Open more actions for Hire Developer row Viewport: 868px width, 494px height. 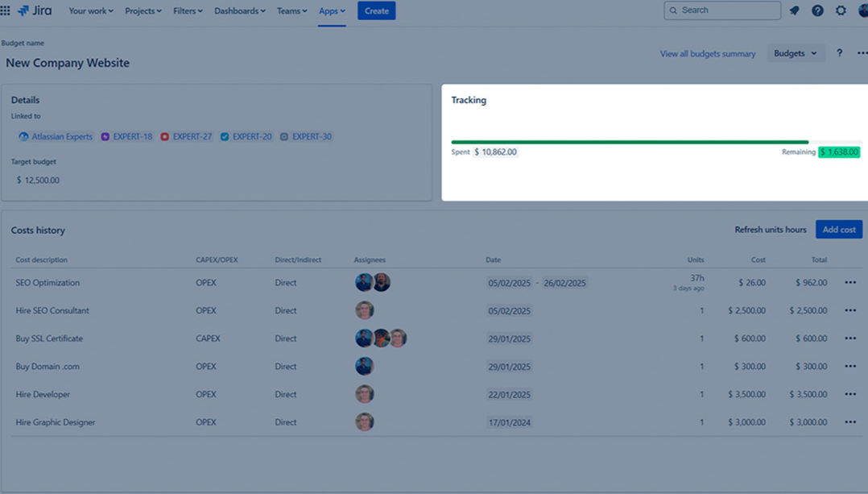click(x=850, y=394)
